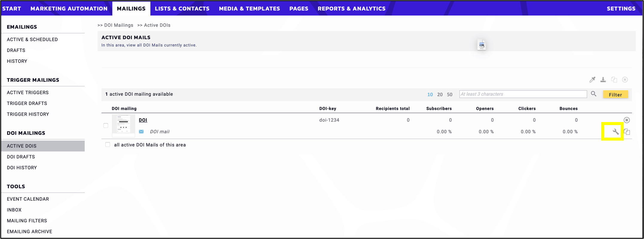Click the stop icon in the top toolbar

[x=625, y=80]
